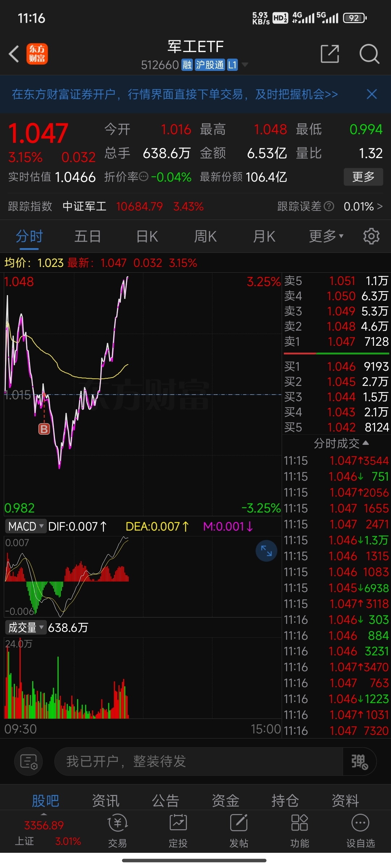Switch to the 周K tab

tap(205, 236)
